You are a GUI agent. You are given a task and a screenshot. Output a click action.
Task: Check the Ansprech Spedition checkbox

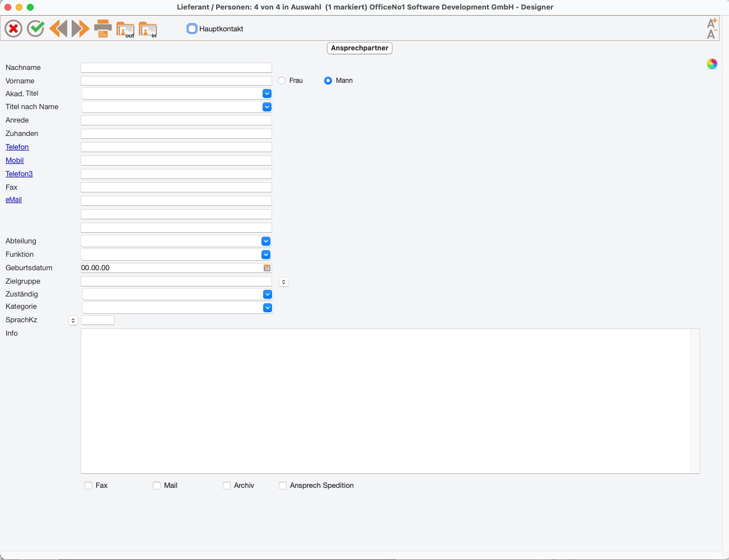pyautogui.click(x=283, y=486)
